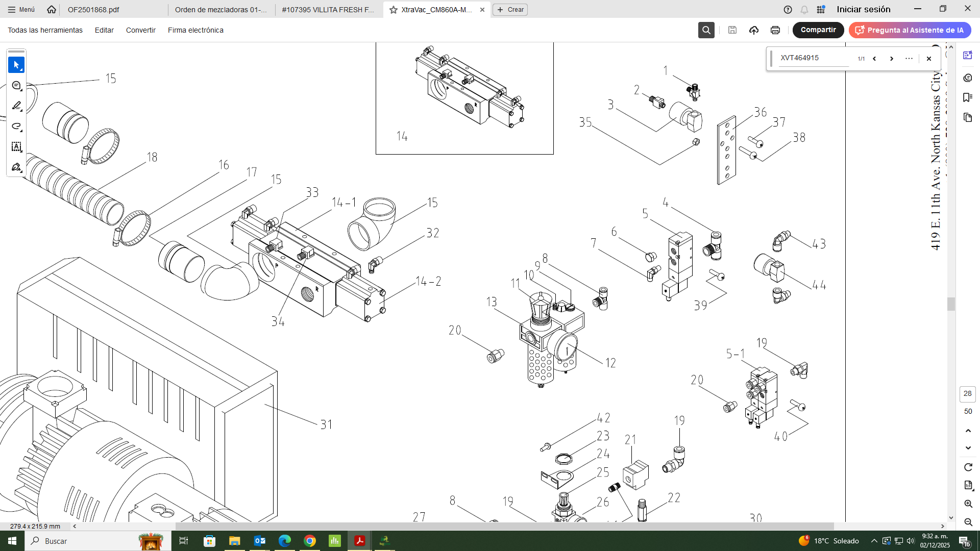This screenshot has height=551, width=980.
Task: Click the upload to cloud icon
Action: click(x=753, y=30)
